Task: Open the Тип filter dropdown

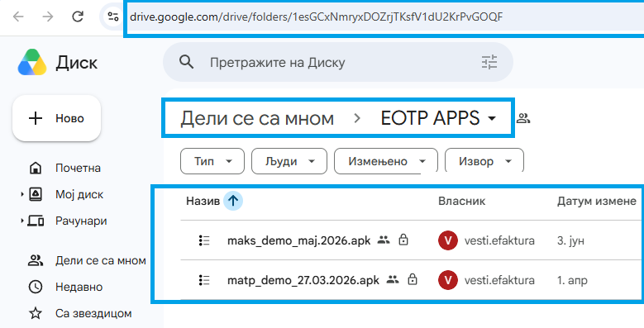Action: pos(212,161)
